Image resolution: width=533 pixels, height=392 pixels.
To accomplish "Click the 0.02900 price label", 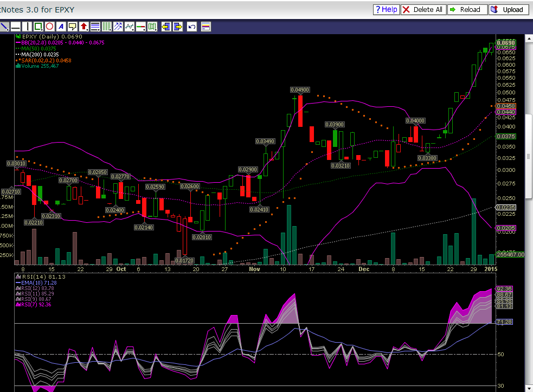I will (x=248, y=169).
